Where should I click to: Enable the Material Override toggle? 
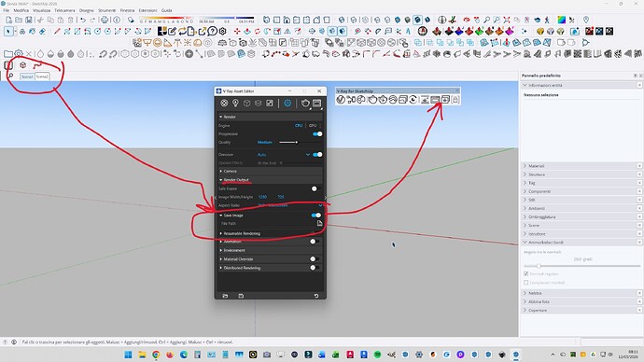pyautogui.click(x=315, y=259)
